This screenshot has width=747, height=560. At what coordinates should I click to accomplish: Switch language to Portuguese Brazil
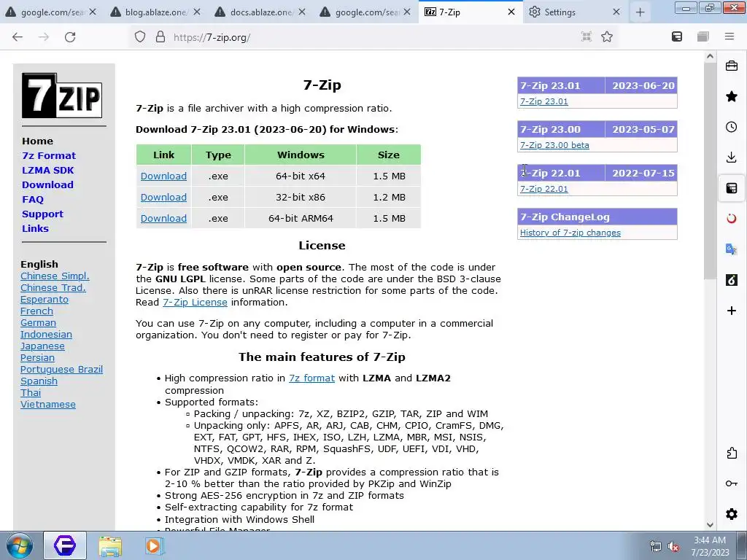click(x=61, y=370)
